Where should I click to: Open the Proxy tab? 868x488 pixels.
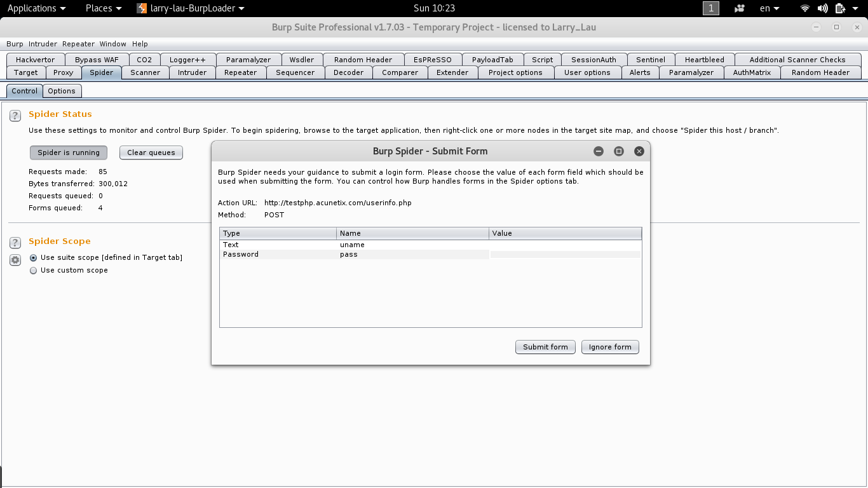coord(64,72)
